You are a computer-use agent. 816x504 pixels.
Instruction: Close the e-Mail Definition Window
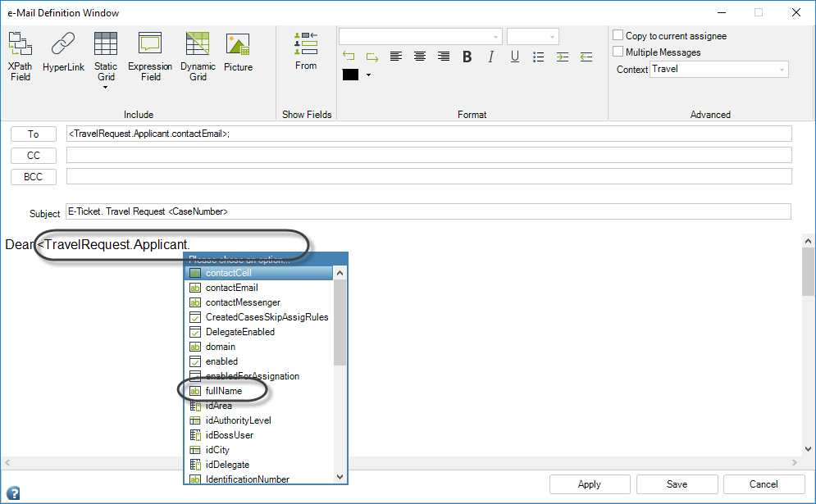(796, 12)
